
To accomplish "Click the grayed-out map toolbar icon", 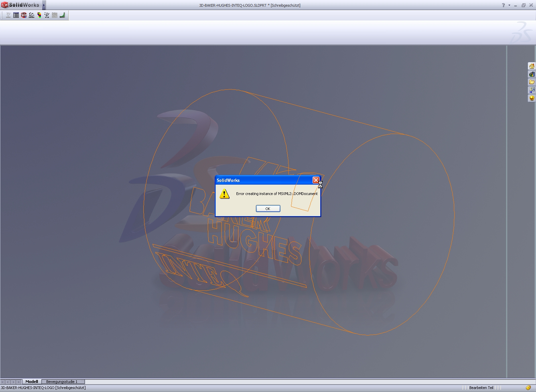I will coord(55,15).
